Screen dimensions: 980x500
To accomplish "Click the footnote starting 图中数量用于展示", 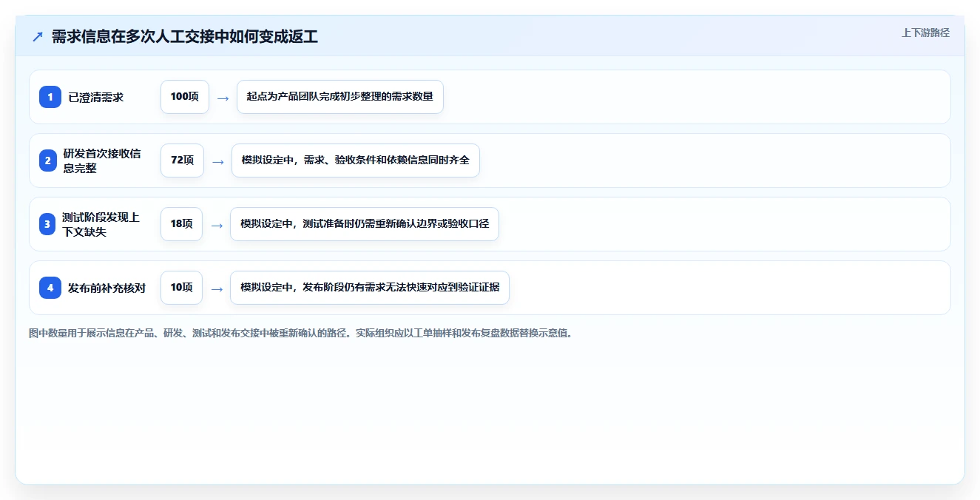I will click(301, 334).
